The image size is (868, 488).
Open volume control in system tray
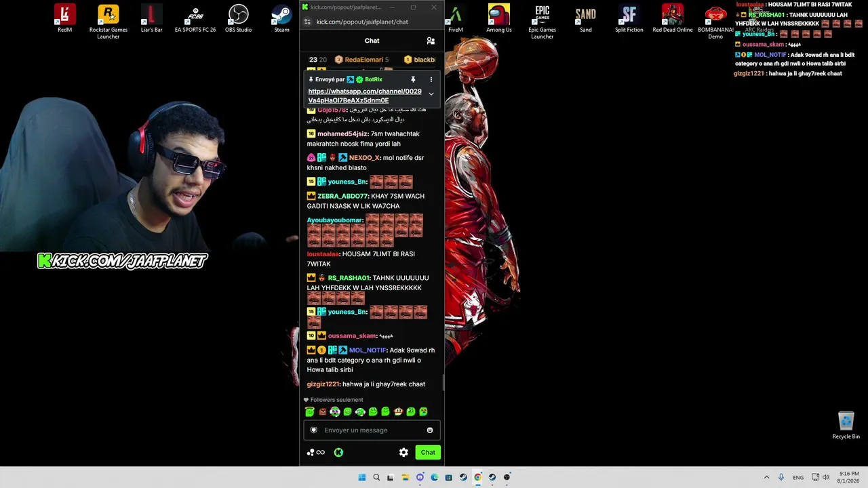pyautogui.click(x=825, y=477)
